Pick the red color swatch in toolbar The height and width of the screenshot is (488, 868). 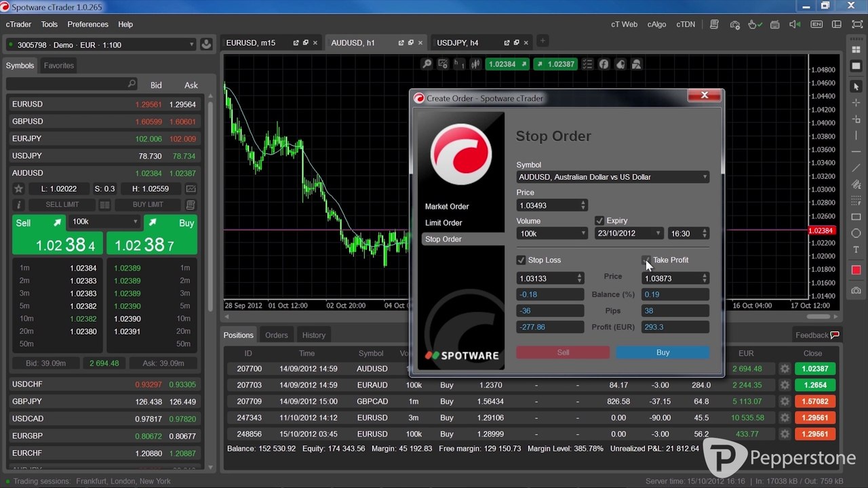click(x=856, y=270)
